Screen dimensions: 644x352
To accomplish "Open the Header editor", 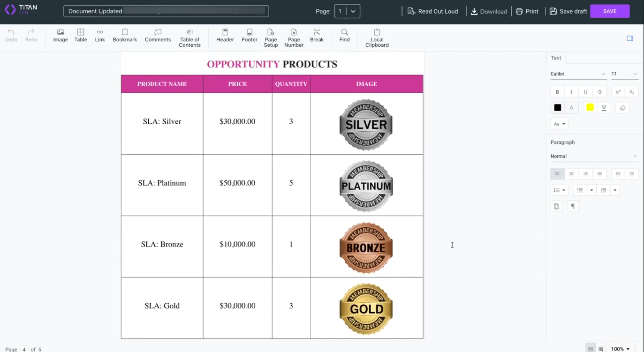I will click(x=225, y=36).
